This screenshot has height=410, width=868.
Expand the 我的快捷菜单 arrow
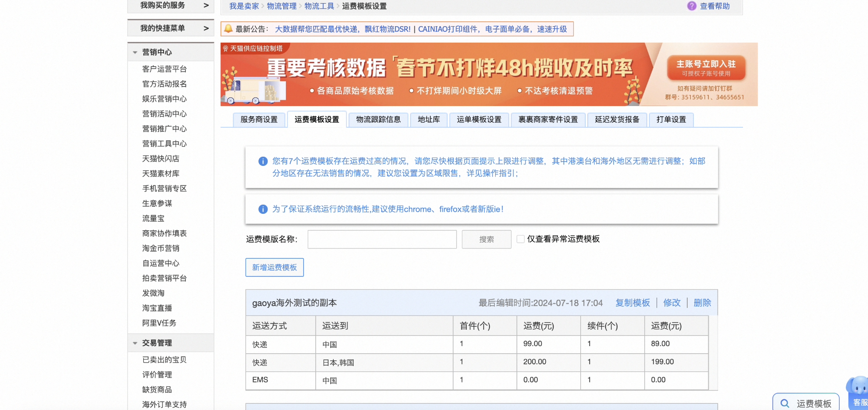click(206, 28)
